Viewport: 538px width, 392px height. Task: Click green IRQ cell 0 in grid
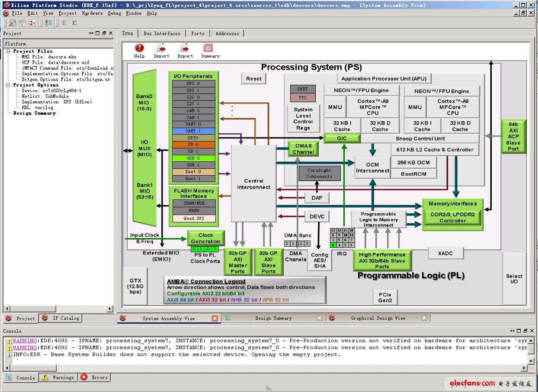333,245
